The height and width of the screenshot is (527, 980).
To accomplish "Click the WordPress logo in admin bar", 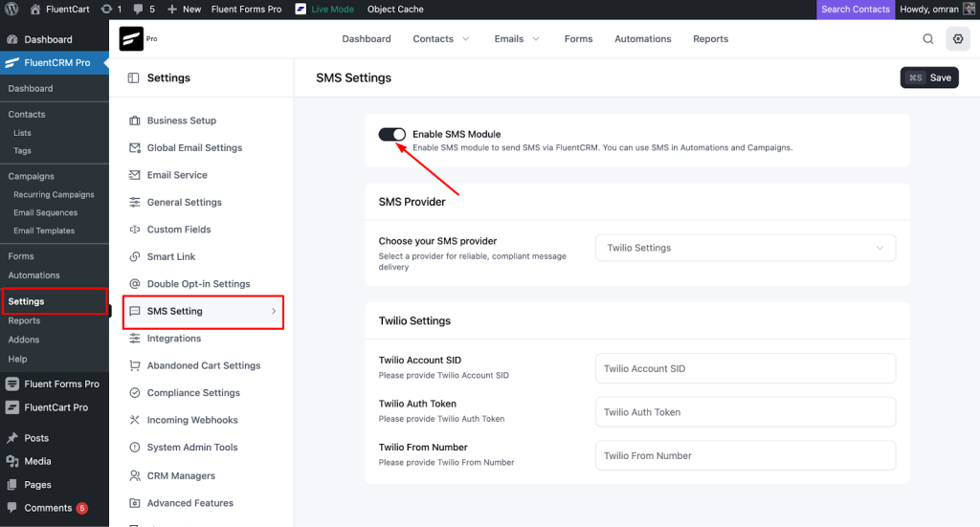I will tap(13, 9).
